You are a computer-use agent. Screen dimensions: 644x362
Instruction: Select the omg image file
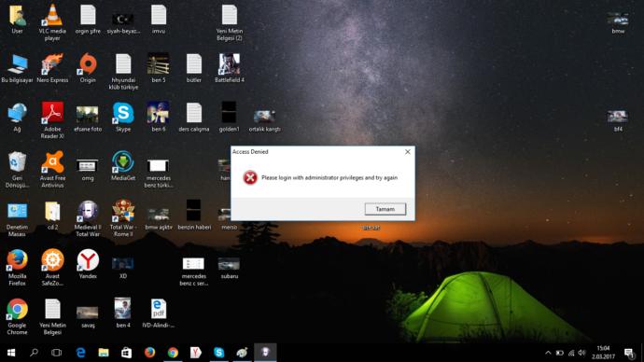[88, 170]
